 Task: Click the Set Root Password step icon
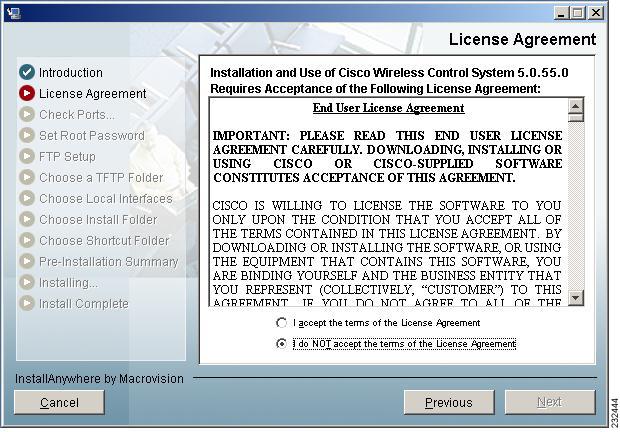click(x=27, y=135)
